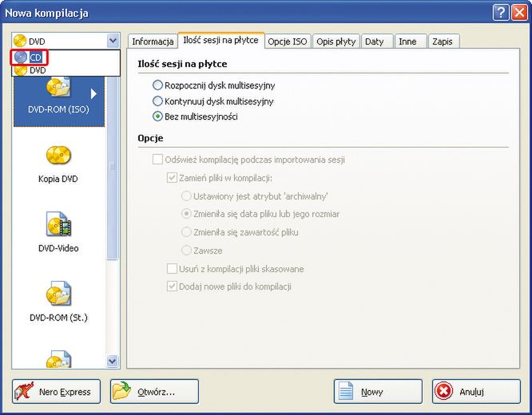This screenshot has height=415, width=532.
Task: Click the scroll down arrow of compilation list
Action: point(113,361)
